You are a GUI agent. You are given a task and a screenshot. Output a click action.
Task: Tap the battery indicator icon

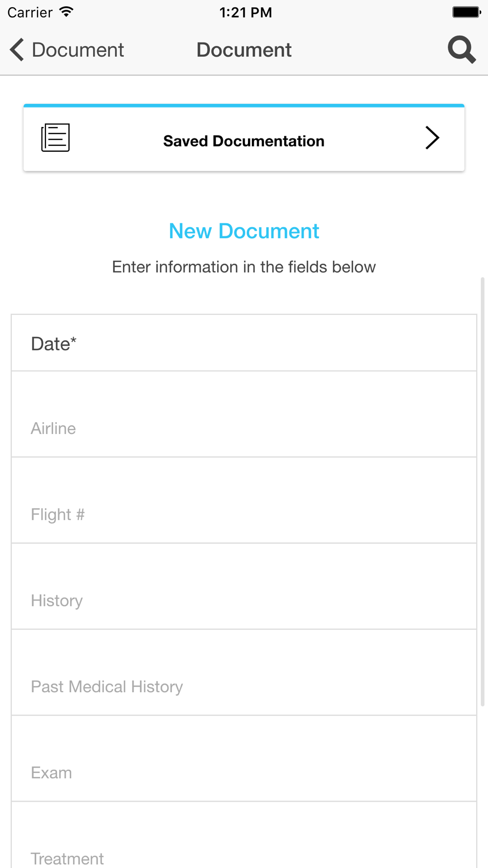(466, 12)
